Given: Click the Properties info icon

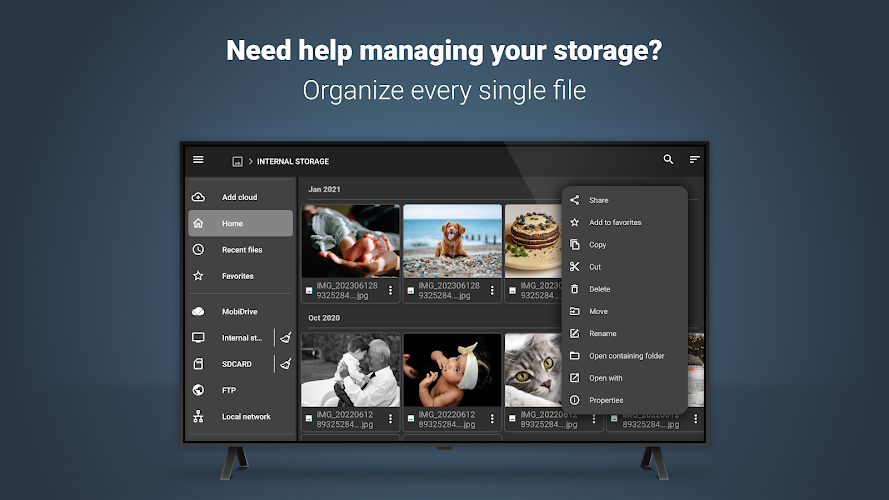Looking at the screenshot, I should click(574, 400).
